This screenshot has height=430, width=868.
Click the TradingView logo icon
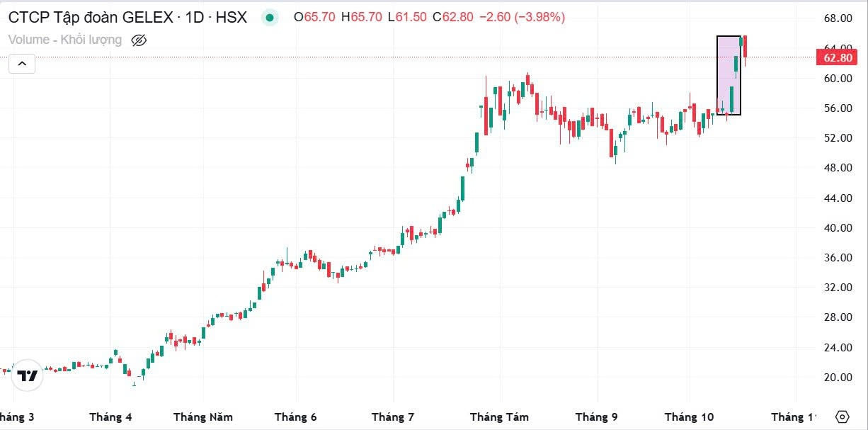(28, 375)
